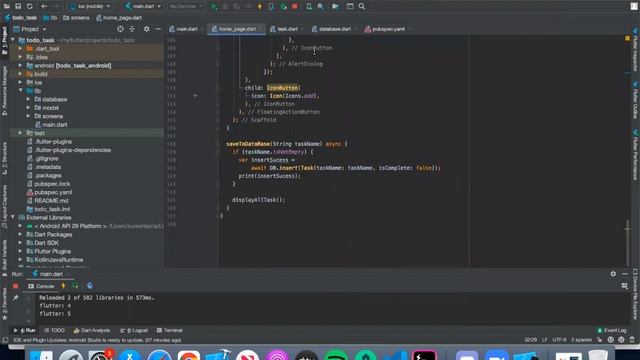Collapse External Libraries node
This screenshot has width=640, height=360.
pyautogui.click(x=13, y=218)
